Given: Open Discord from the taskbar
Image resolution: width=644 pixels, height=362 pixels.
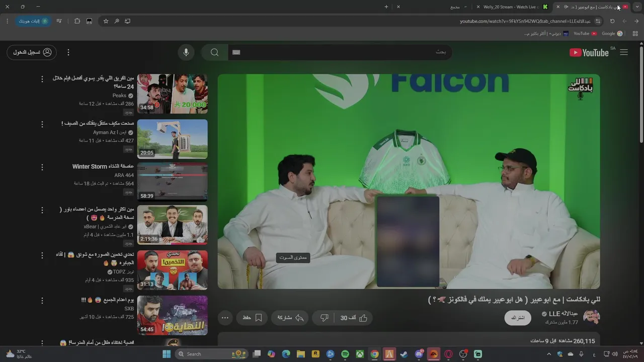Looking at the screenshot, I should (x=419, y=354).
